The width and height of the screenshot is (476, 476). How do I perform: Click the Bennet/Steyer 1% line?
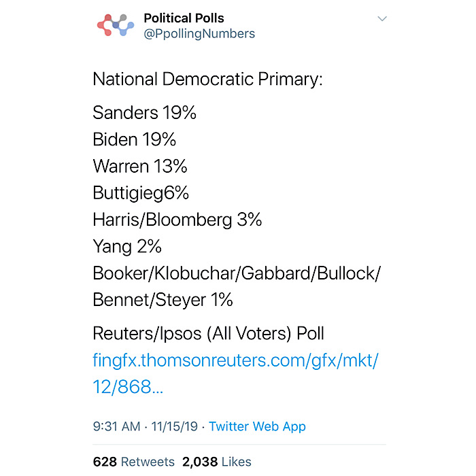point(163,300)
